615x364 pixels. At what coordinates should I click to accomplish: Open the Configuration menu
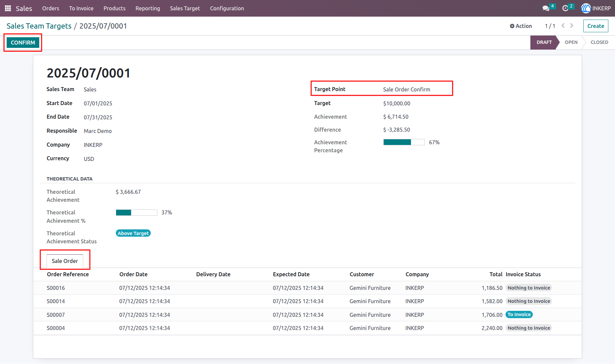tap(227, 8)
